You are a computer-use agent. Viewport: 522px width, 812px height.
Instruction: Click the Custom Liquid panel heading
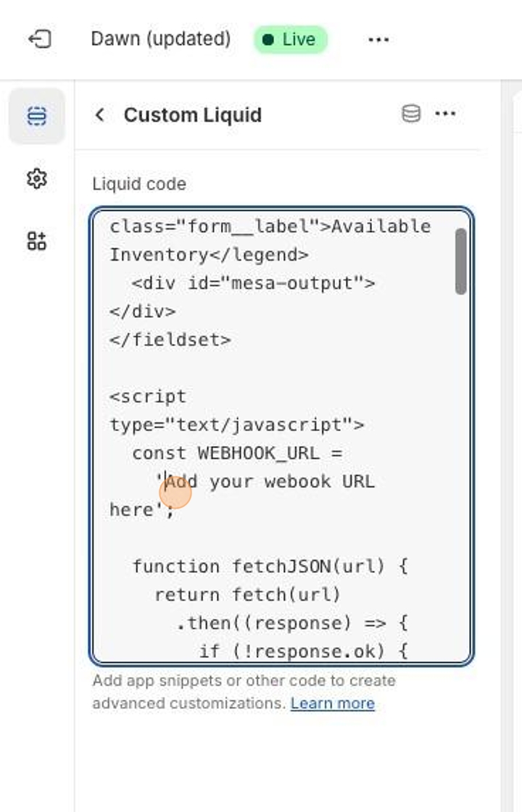coord(193,115)
